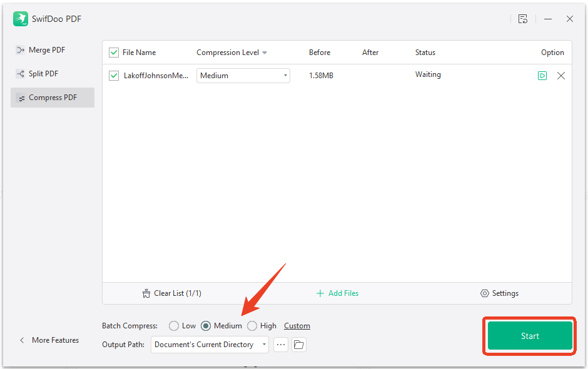Viewport: 588px width, 369px height.
Task: Click Clear List (1/1)
Action: (x=172, y=293)
